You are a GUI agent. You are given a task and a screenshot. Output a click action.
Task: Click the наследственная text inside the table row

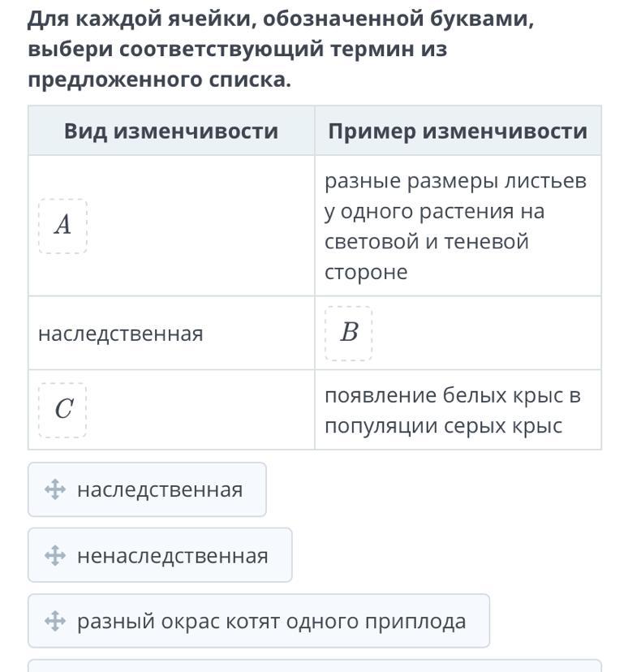click(x=121, y=334)
